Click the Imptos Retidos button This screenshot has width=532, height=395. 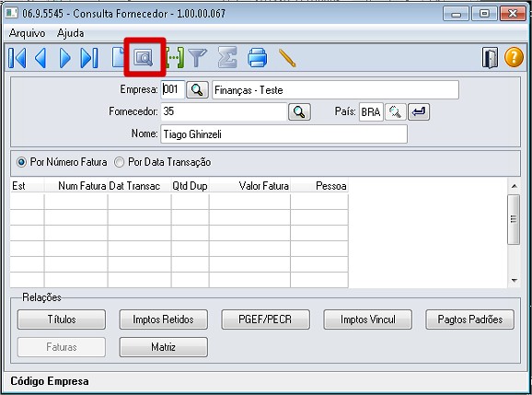[x=163, y=319]
